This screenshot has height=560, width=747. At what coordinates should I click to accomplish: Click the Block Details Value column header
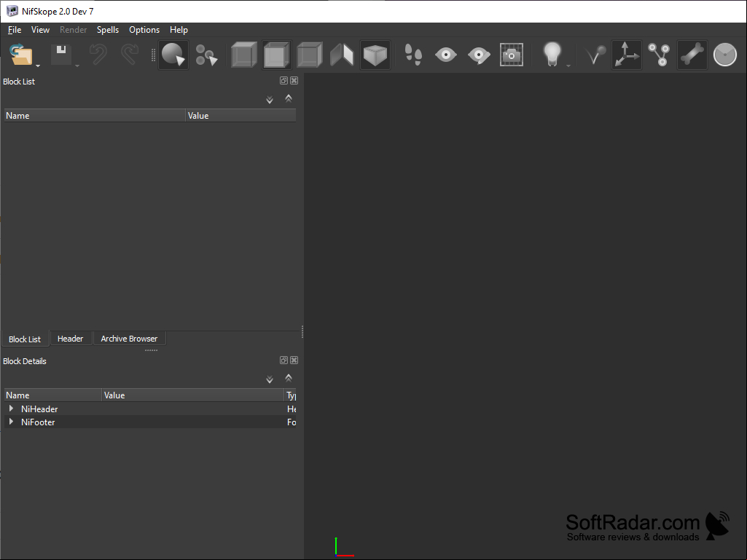(x=193, y=395)
